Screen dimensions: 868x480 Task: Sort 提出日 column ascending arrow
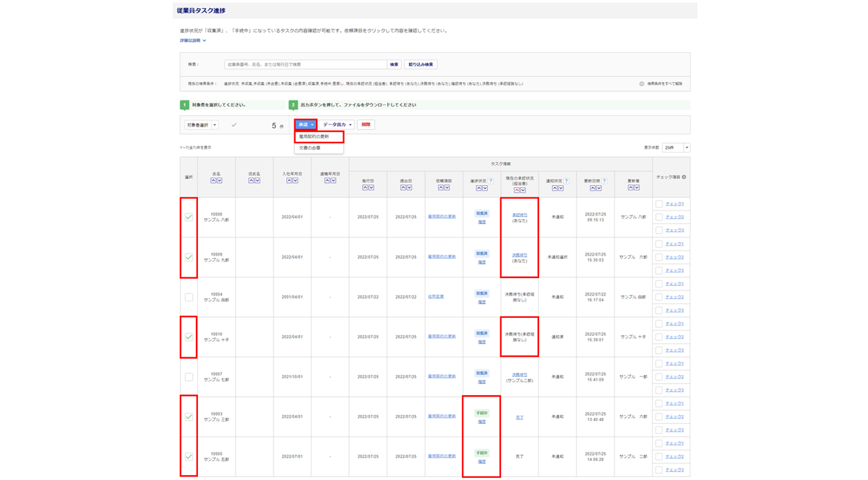(x=403, y=188)
